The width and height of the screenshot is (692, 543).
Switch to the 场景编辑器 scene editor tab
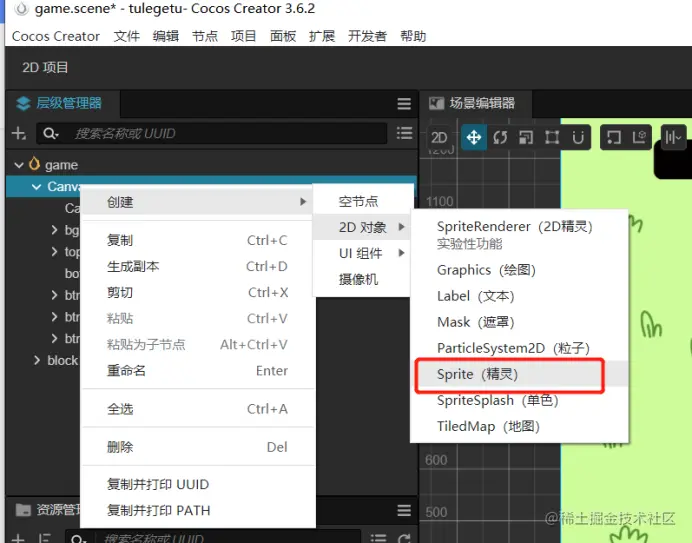pos(475,104)
